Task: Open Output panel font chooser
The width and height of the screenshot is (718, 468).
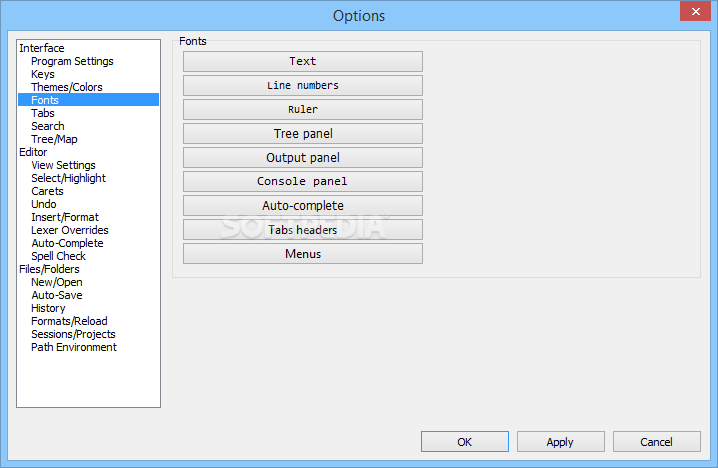Action: pos(302,158)
